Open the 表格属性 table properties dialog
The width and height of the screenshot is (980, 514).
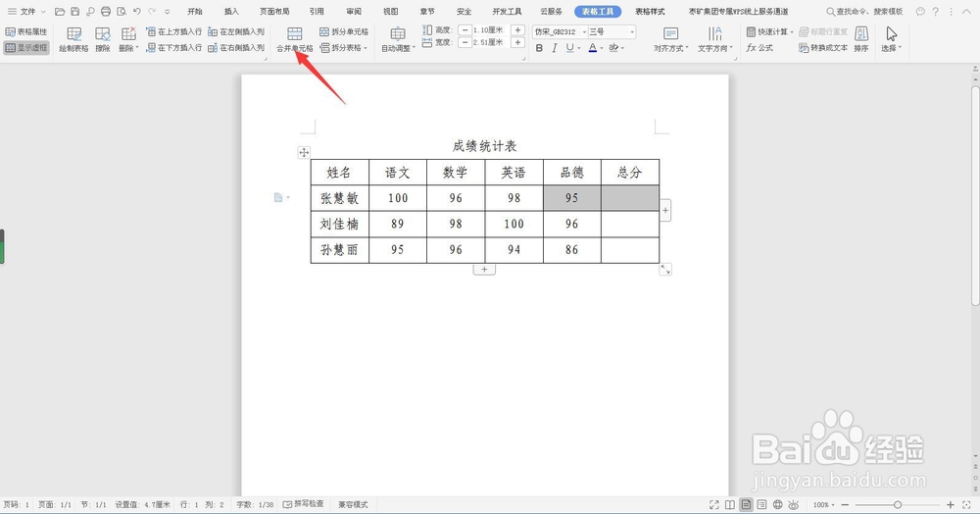click(x=26, y=31)
